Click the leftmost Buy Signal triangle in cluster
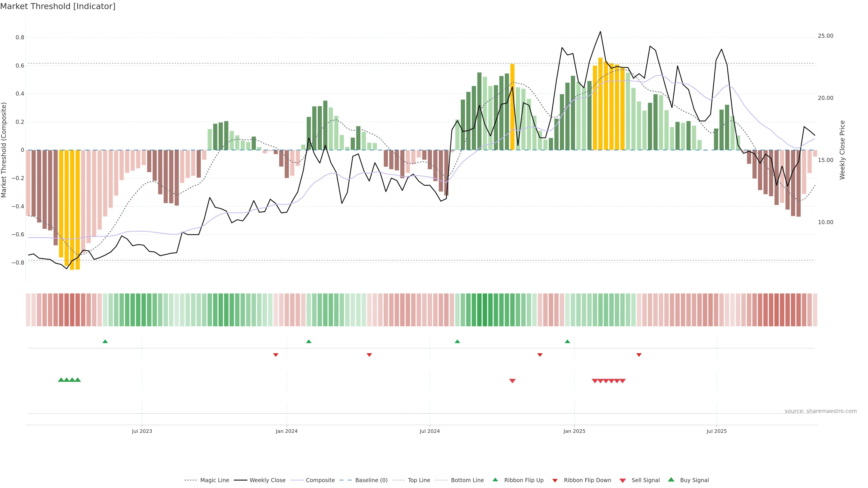This screenshot has width=868, height=488. click(x=61, y=380)
